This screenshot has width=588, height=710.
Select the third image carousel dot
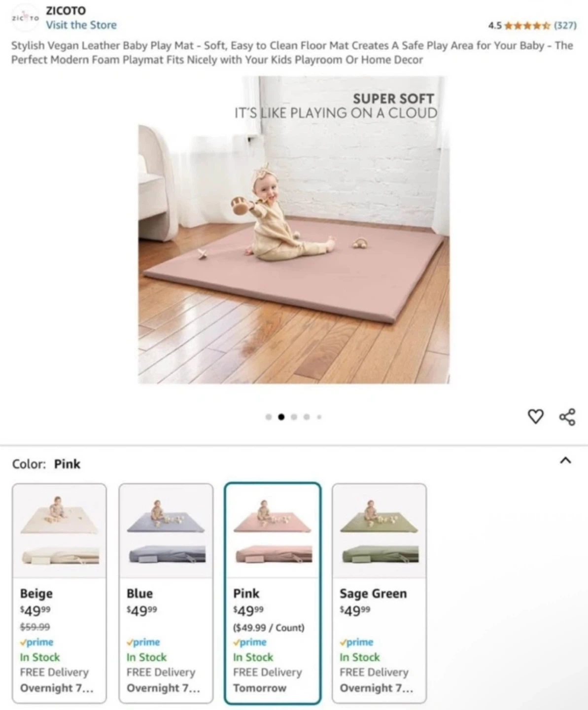tap(294, 417)
